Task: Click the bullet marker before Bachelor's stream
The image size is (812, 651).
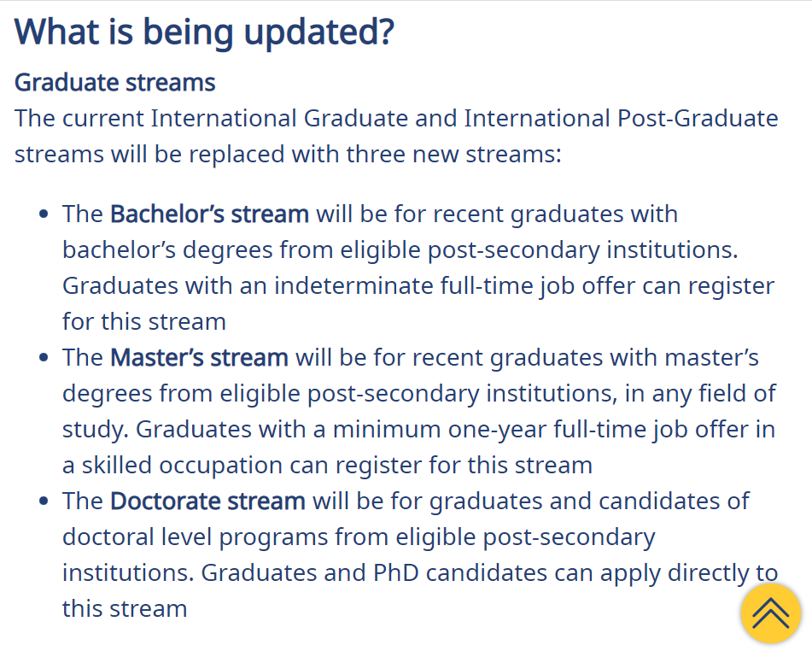Action: coord(44,214)
